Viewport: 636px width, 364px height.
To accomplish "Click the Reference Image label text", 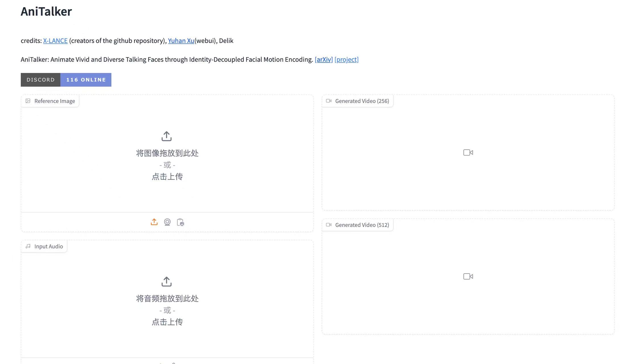I will pos(55,101).
